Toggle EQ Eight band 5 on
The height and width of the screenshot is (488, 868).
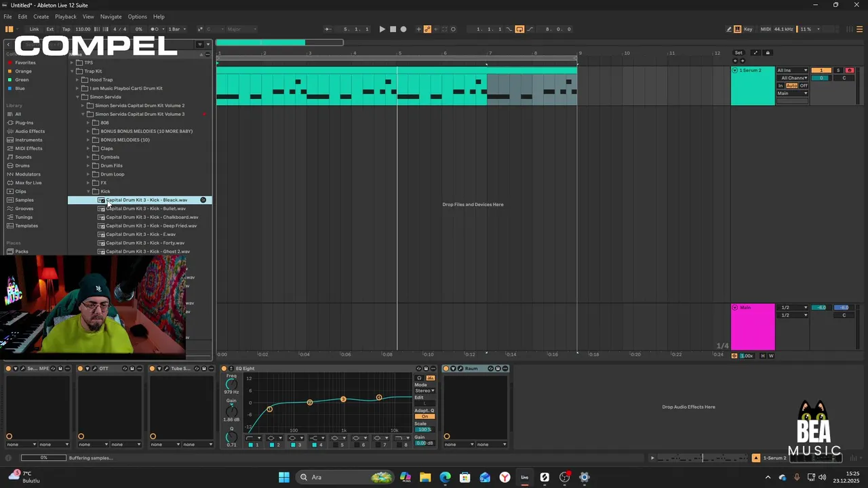coord(335,445)
